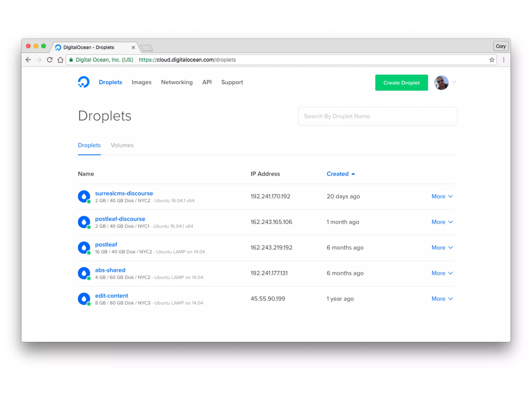Screen dimensions: 532x399
Task: Switch to the Volumes tab
Action: (x=122, y=145)
